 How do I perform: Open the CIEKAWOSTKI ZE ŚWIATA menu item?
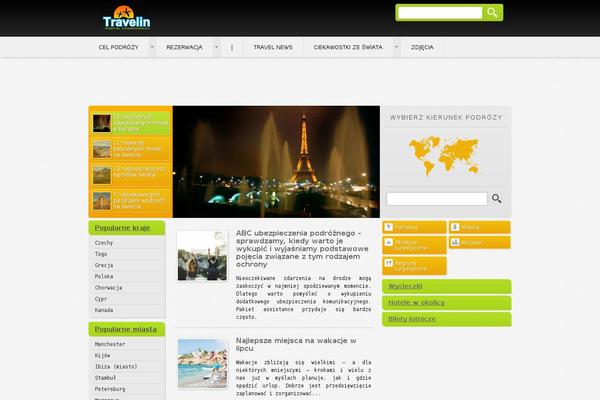pos(348,47)
